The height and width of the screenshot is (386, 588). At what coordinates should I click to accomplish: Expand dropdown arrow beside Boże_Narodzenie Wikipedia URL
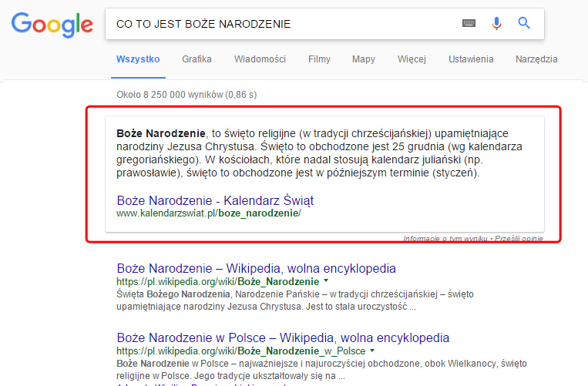(x=326, y=282)
